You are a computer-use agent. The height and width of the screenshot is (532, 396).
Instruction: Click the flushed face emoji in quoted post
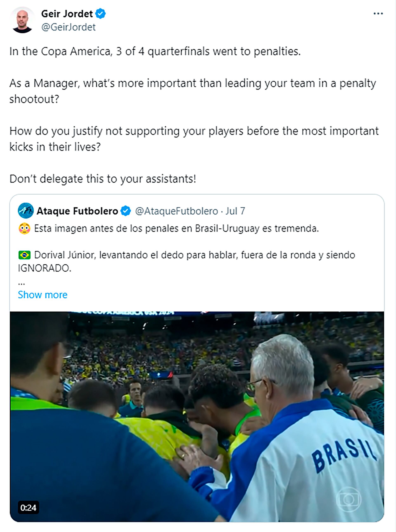24,228
